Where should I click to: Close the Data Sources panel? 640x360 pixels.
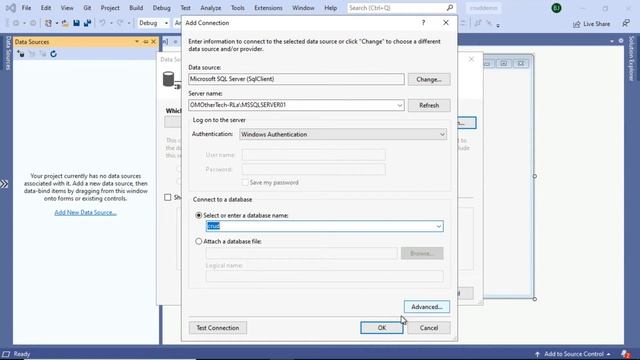153,42
